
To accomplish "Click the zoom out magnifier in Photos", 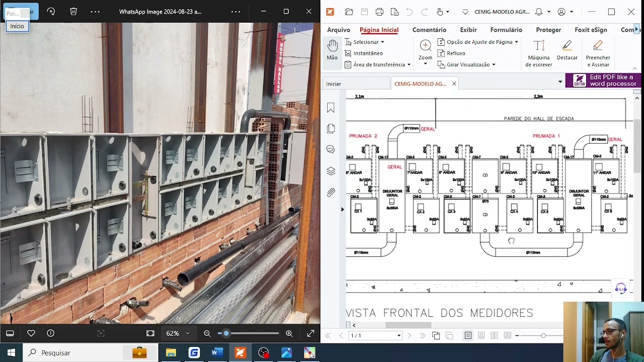I will [207, 333].
